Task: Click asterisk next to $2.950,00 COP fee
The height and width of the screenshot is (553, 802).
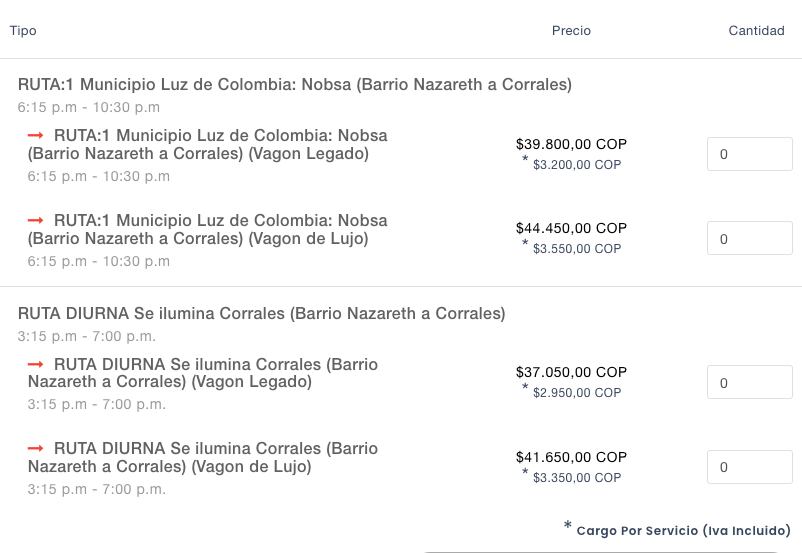Action: click(x=525, y=389)
